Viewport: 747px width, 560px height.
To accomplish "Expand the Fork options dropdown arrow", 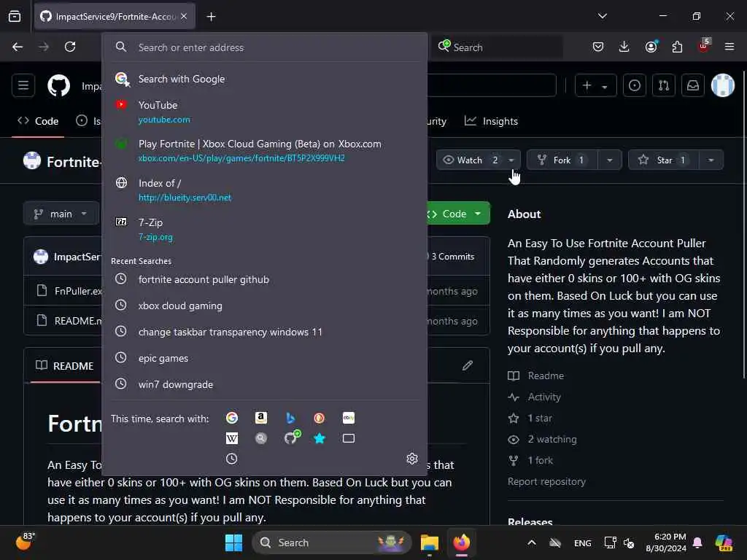I will 609,160.
